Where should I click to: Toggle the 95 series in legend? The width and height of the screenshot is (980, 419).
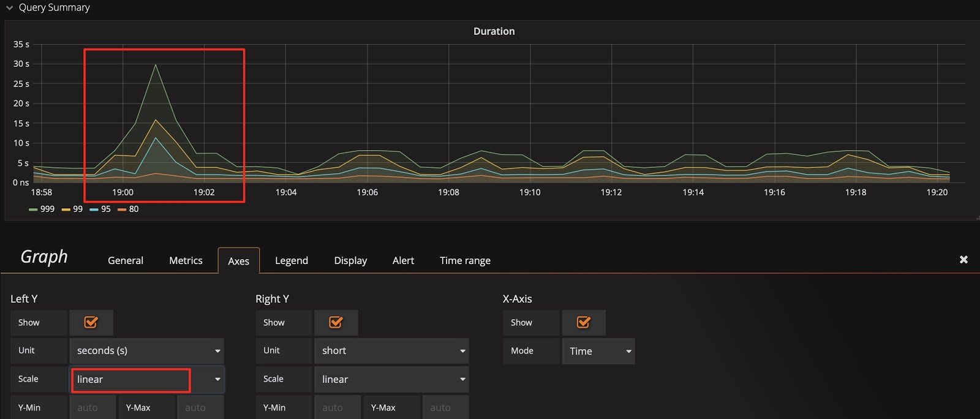coord(100,209)
